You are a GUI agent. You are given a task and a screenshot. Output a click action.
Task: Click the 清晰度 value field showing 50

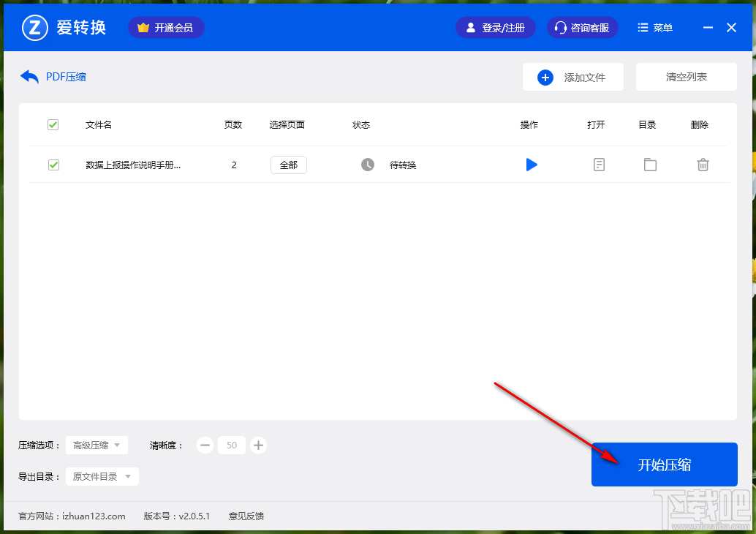(x=231, y=445)
